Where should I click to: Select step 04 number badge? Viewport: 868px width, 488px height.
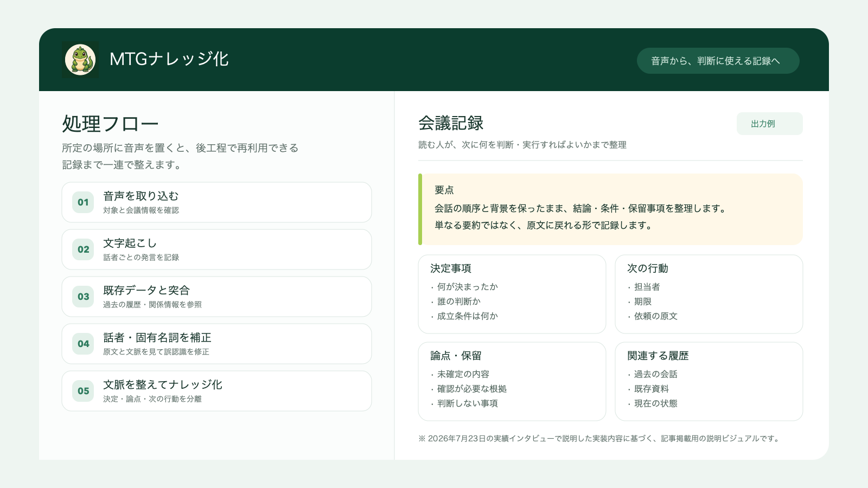pos(83,344)
